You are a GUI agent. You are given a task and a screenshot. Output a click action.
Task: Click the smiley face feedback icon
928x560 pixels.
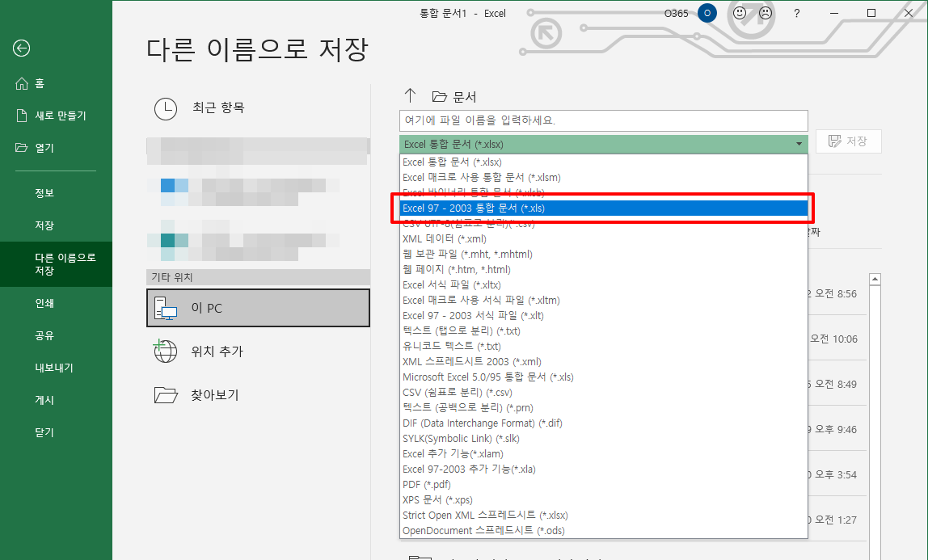(740, 13)
